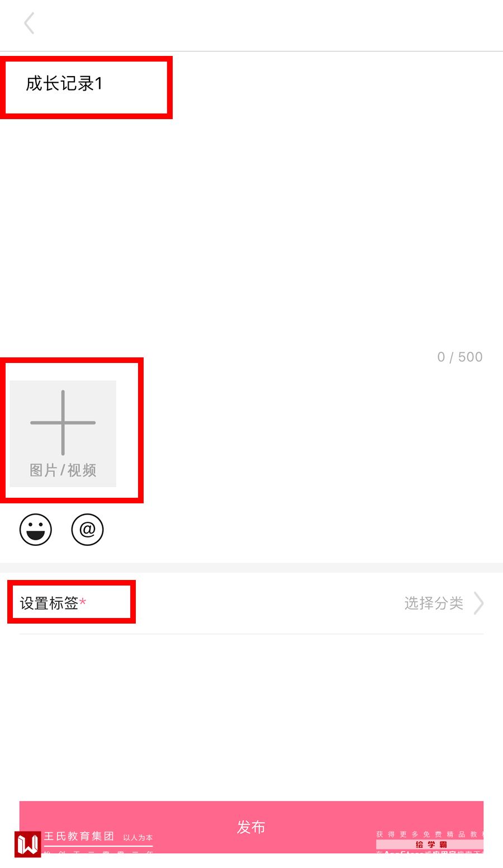The width and height of the screenshot is (503, 868).
Task: Click the red 王氏教育 W logo
Action: point(28,844)
